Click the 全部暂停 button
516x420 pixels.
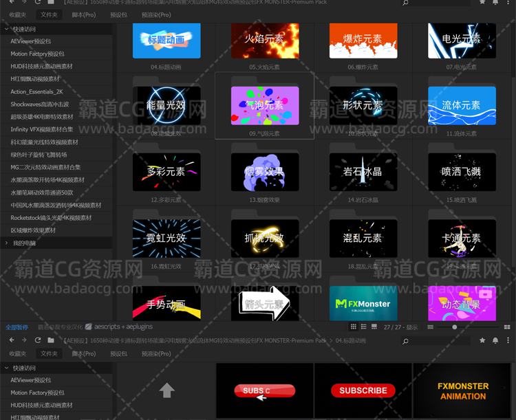coord(17,327)
